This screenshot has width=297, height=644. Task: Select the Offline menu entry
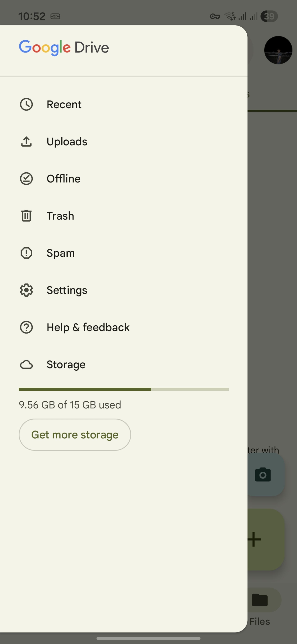point(63,178)
